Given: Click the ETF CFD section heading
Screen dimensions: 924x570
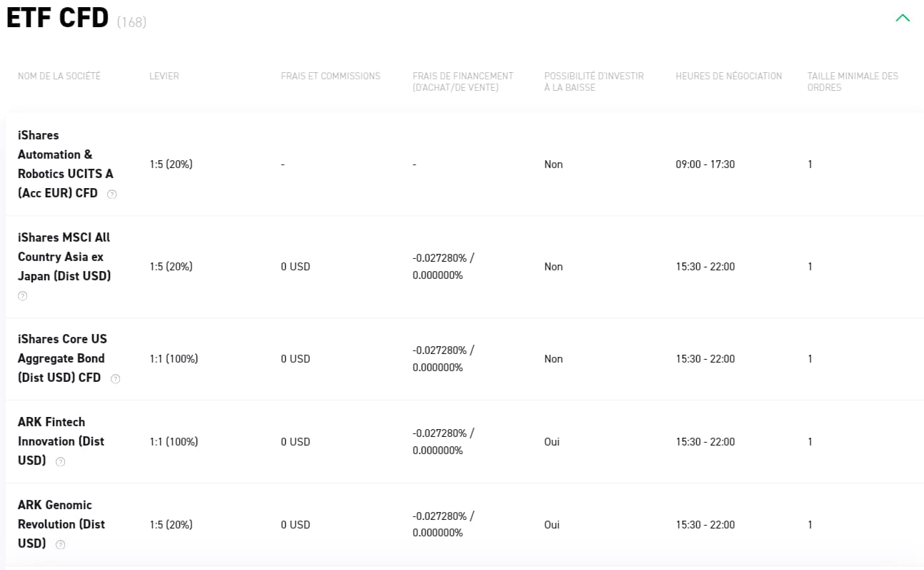Looking at the screenshot, I should (x=59, y=19).
